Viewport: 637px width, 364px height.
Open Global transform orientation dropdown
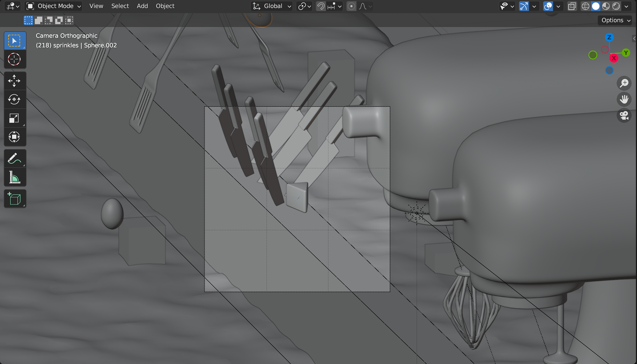coord(272,6)
